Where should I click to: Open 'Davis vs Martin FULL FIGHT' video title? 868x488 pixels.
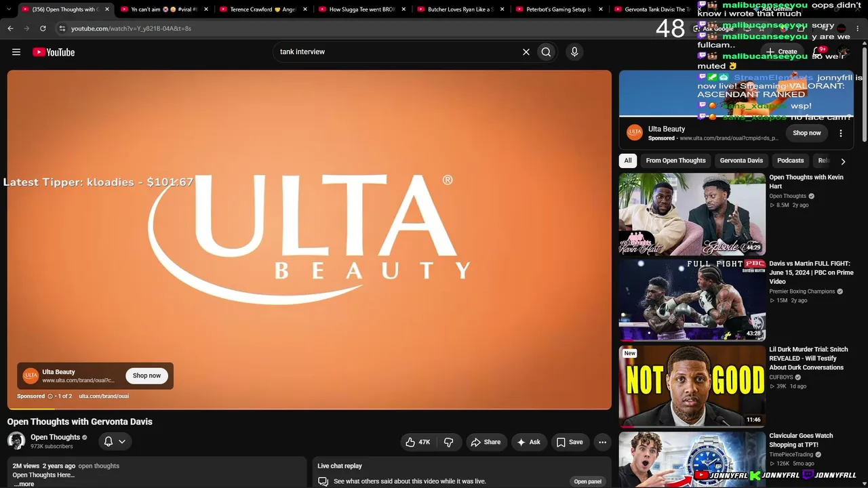(810, 272)
